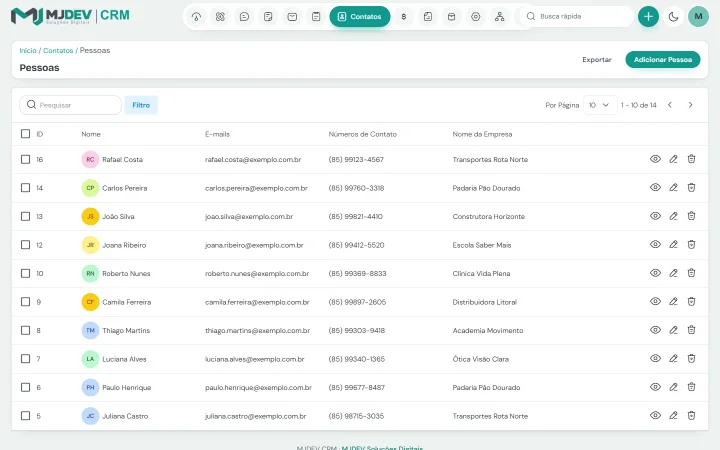
Task: Click email joao.silva@exemplo.com.br
Action: pyautogui.click(x=249, y=217)
